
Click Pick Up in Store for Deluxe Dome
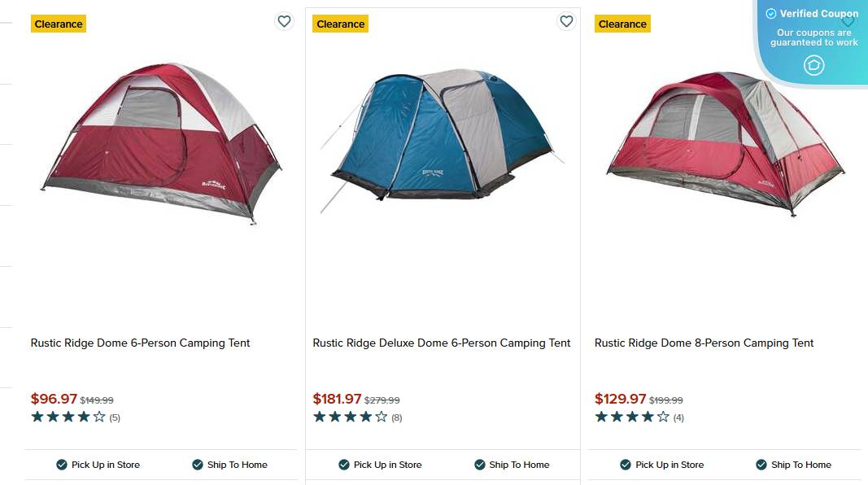pos(387,465)
